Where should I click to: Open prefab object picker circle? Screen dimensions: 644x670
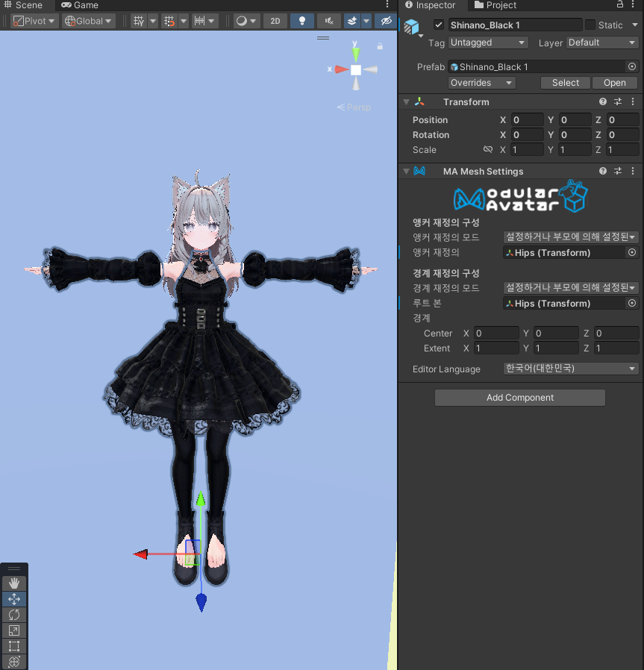[x=632, y=66]
